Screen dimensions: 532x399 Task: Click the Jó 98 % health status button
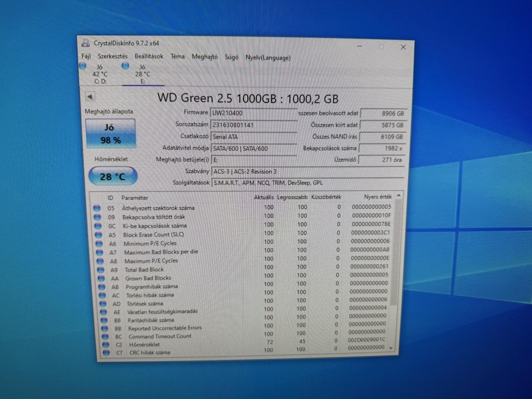(x=110, y=133)
